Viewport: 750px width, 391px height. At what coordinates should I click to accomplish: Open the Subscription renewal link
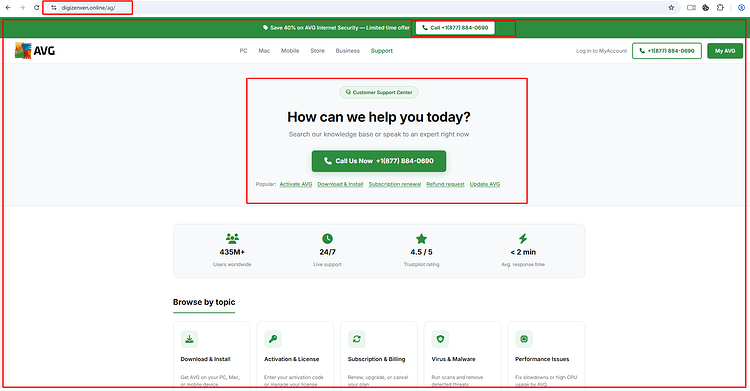[395, 184]
